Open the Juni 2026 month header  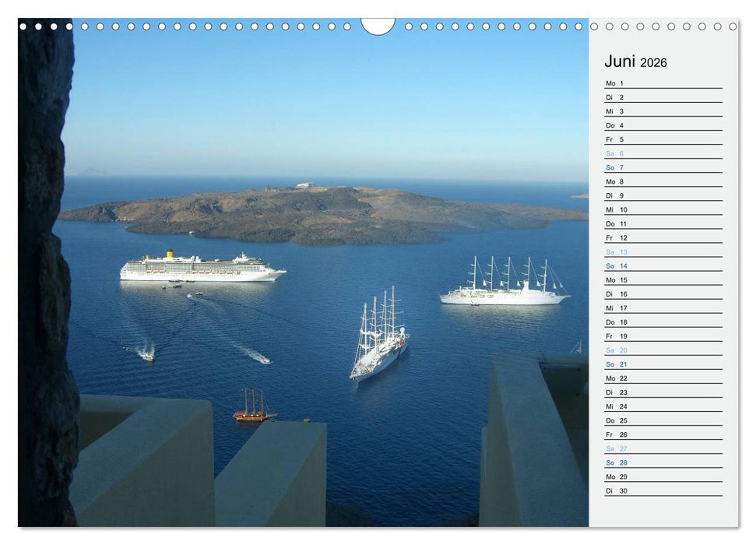click(x=633, y=62)
